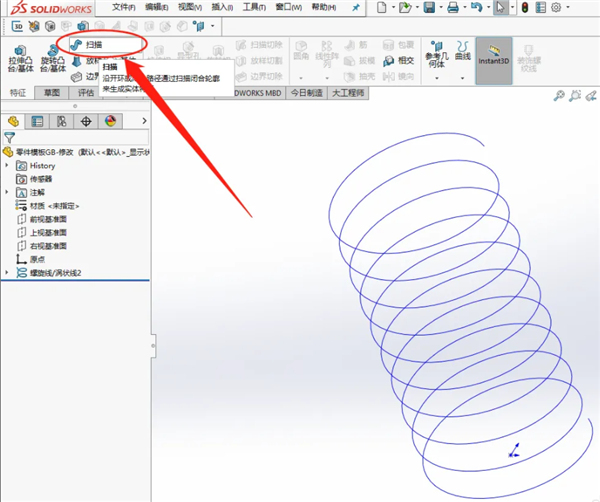Expand the 注解 annotations node
This screenshot has width=600, height=502.
[8, 192]
